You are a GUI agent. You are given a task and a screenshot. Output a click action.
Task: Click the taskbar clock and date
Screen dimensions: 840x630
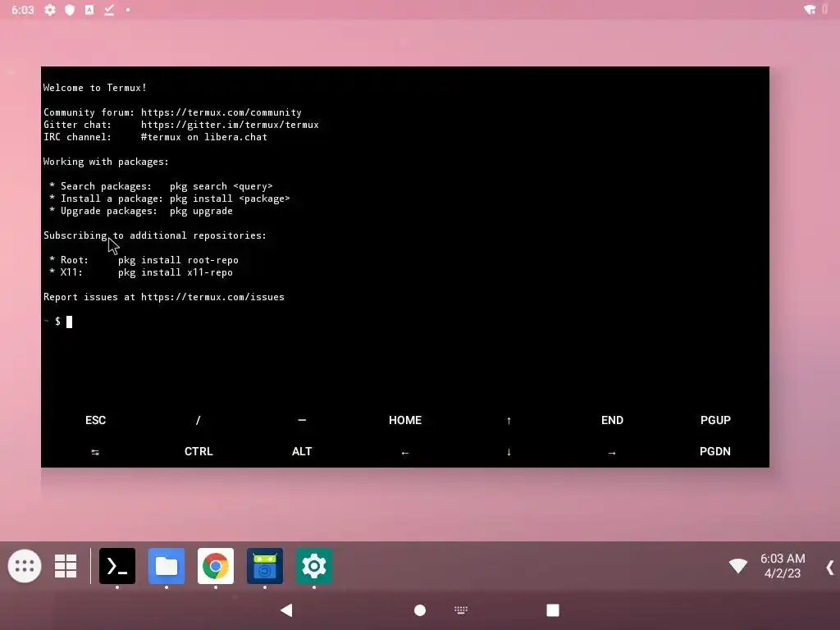click(x=782, y=566)
